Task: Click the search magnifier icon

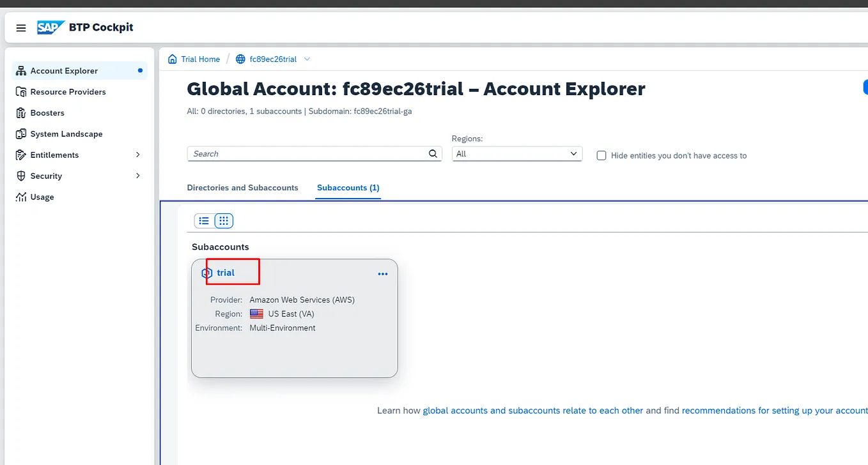Action: coord(433,154)
